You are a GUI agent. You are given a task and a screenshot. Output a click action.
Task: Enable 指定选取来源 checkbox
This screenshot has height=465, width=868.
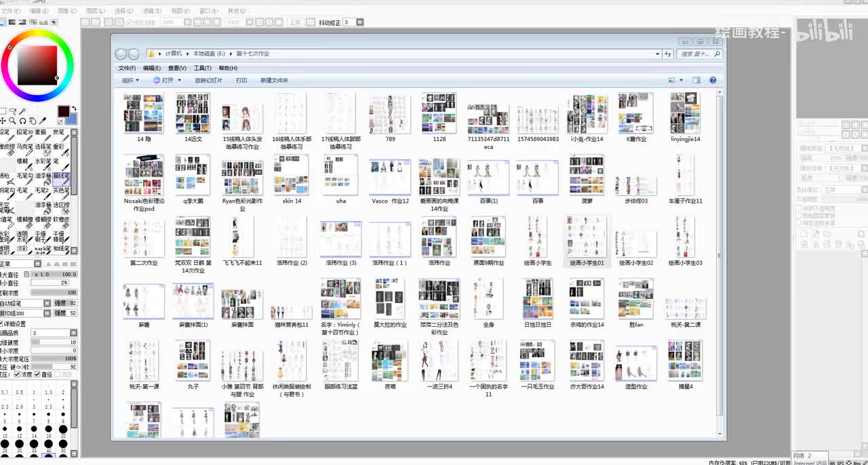coord(798,223)
